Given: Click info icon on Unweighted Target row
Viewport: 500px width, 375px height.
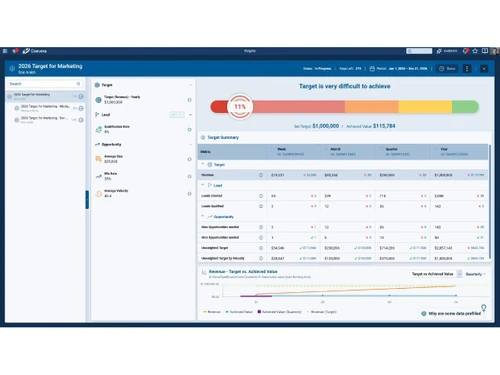Looking at the screenshot, I should 261,248.
